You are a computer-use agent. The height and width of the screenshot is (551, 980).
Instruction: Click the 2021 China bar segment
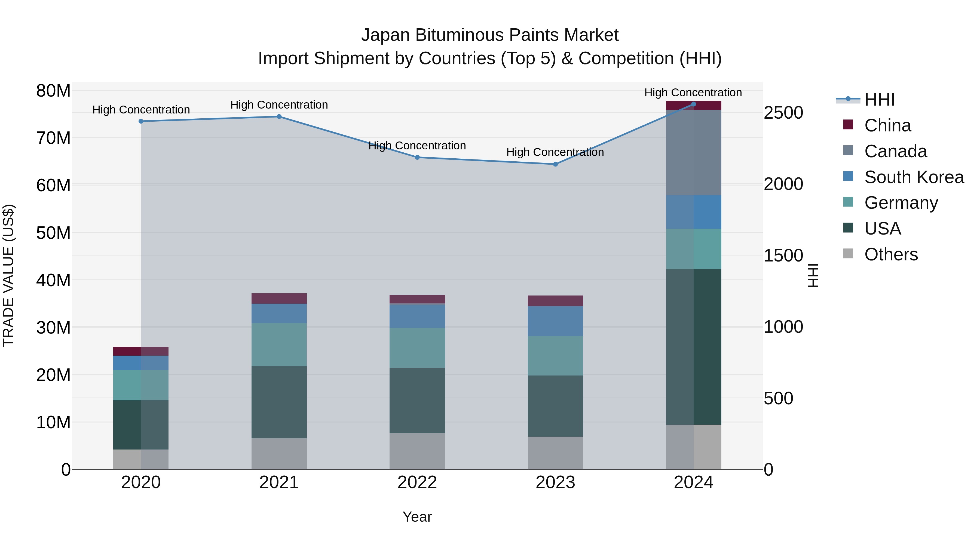pos(279,298)
